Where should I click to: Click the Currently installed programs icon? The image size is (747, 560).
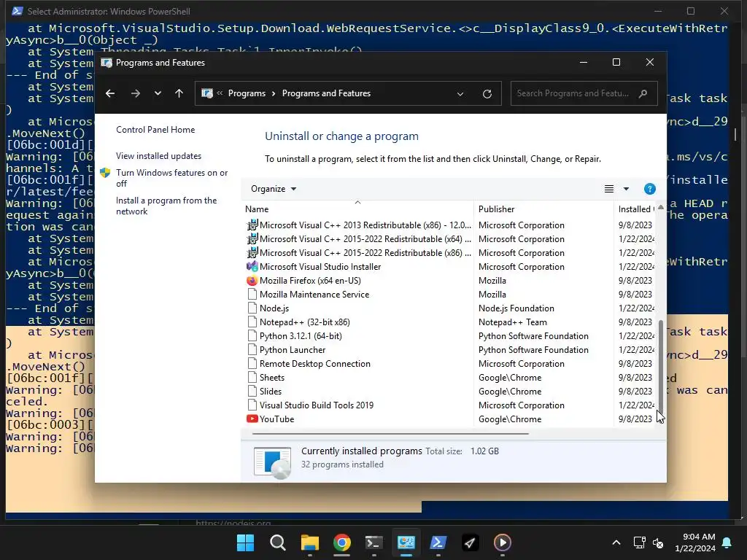coord(273,462)
